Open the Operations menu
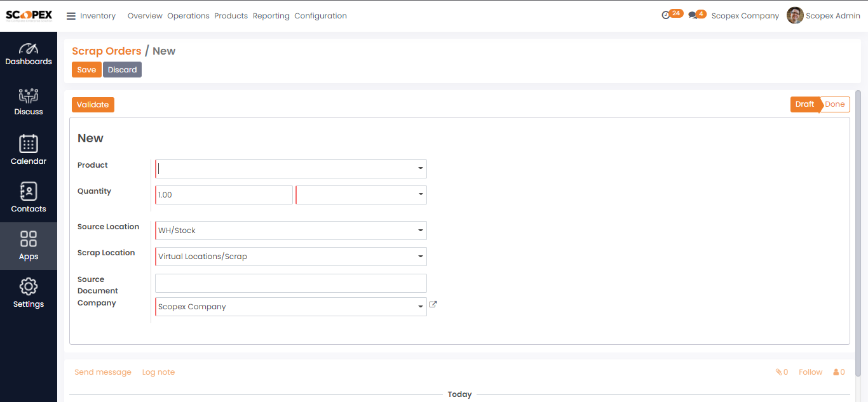This screenshot has width=868, height=402. [188, 16]
